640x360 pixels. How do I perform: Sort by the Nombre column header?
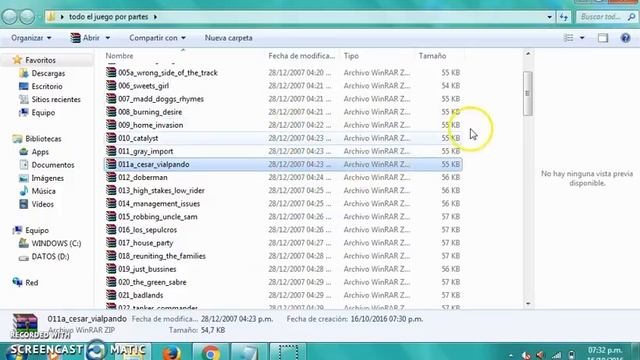pos(119,56)
